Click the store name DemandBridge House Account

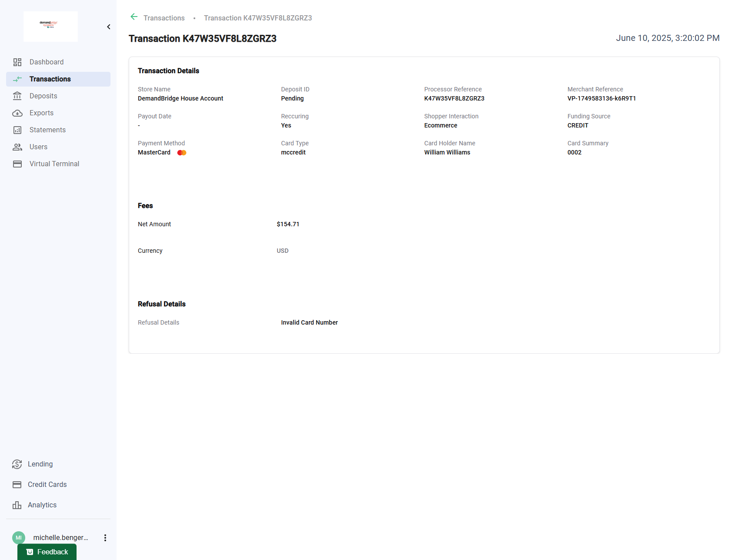click(180, 99)
